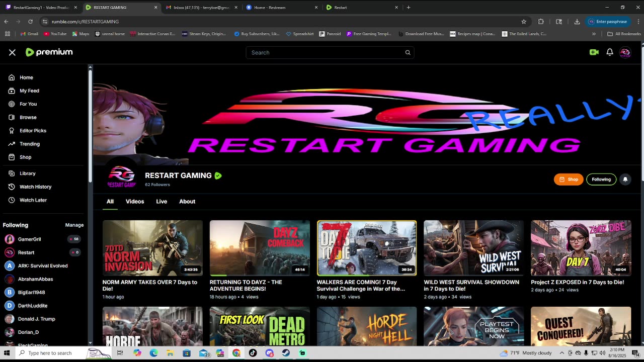Open WALKERS ARE COMING video thumbnail
The height and width of the screenshot is (362, 644).
tap(367, 248)
